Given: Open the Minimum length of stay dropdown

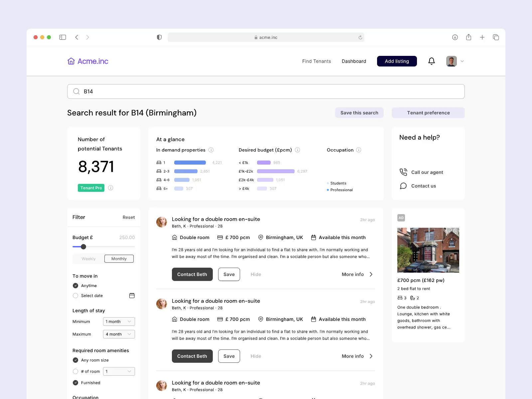Looking at the screenshot, I should [x=119, y=322].
